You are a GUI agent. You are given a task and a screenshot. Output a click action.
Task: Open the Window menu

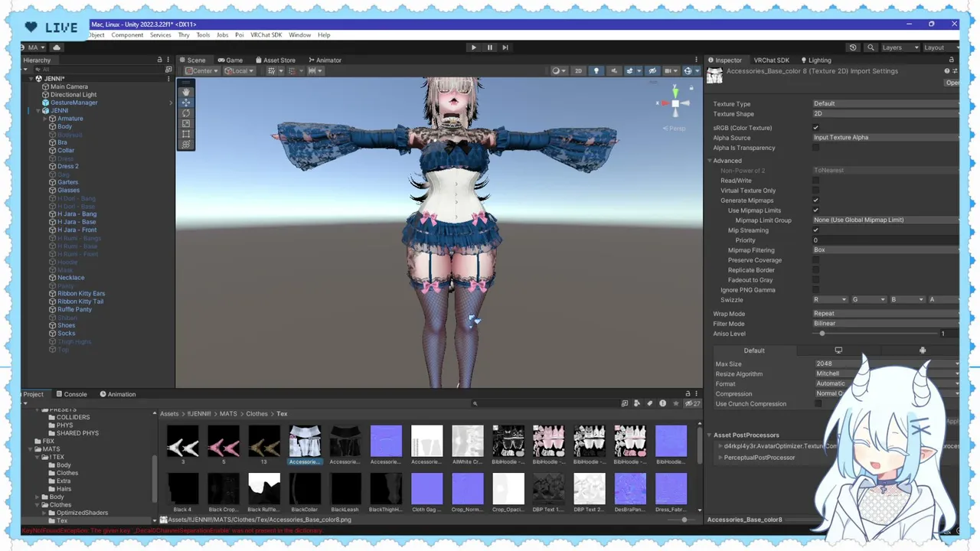(300, 35)
